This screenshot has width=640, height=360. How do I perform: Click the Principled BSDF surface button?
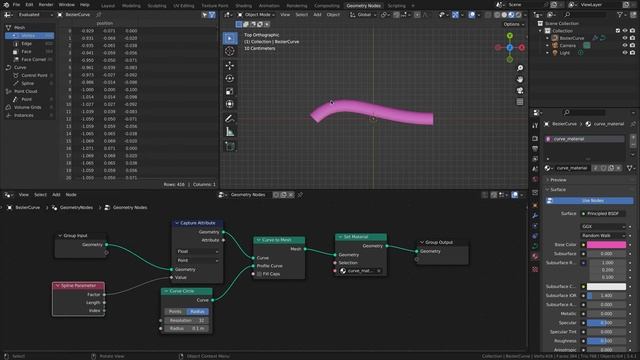point(603,213)
